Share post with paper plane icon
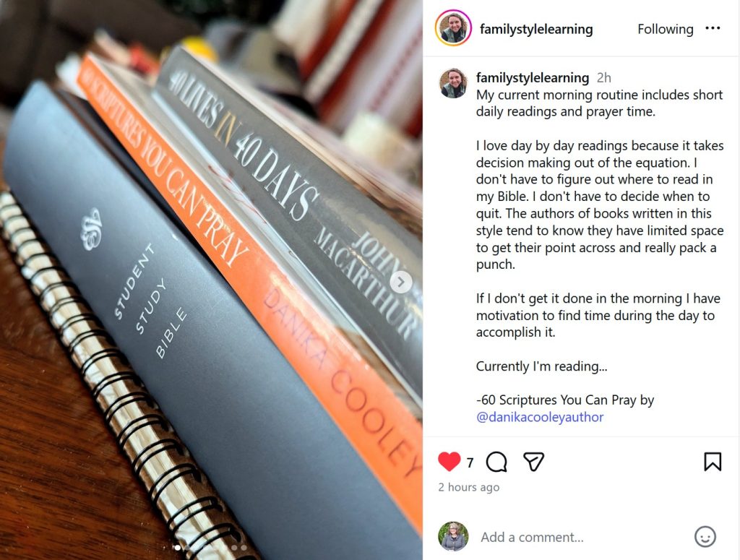 tap(534, 462)
